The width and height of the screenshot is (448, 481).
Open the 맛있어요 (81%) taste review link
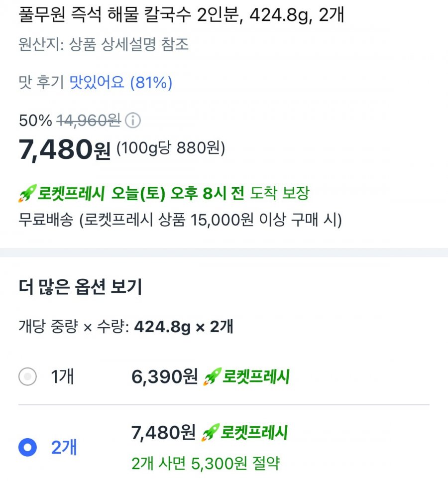(x=121, y=83)
